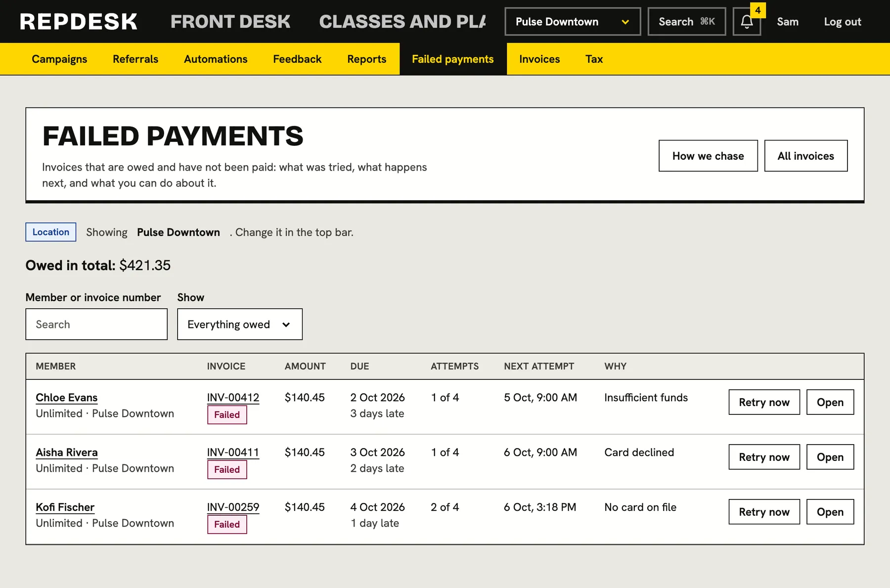The height and width of the screenshot is (588, 890).
Task: Click the 2 of 4 attempts cell
Action: coord(445,507)
